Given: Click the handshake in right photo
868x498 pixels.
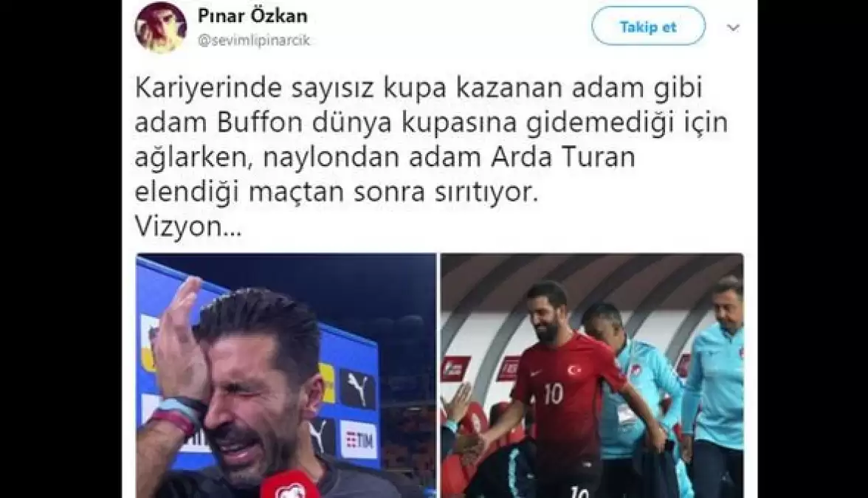Looking at the screenshot, I should (464, 443).
